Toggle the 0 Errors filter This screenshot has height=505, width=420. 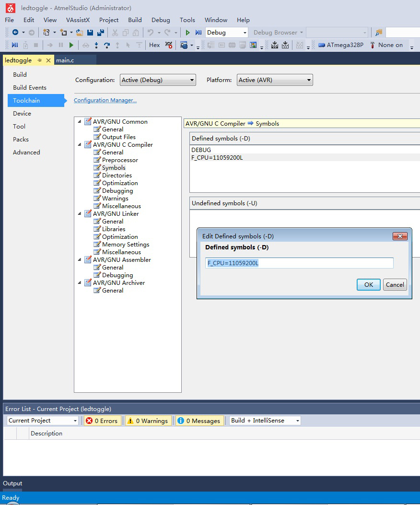[x=103, y=421]
